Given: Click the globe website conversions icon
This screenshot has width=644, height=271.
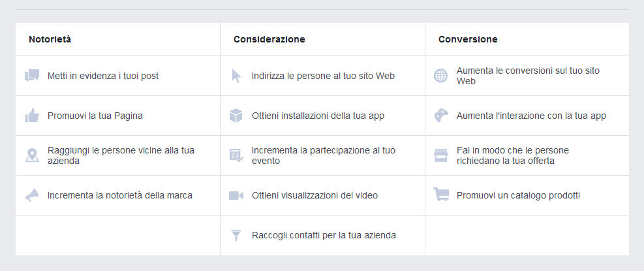Looking at the screenshot, I should point(440,76).
